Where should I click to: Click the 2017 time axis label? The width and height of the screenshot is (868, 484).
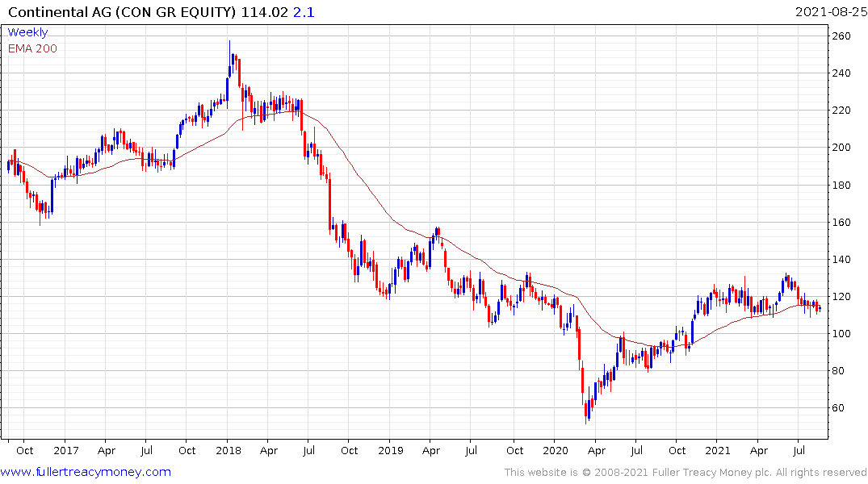[66, 451]
